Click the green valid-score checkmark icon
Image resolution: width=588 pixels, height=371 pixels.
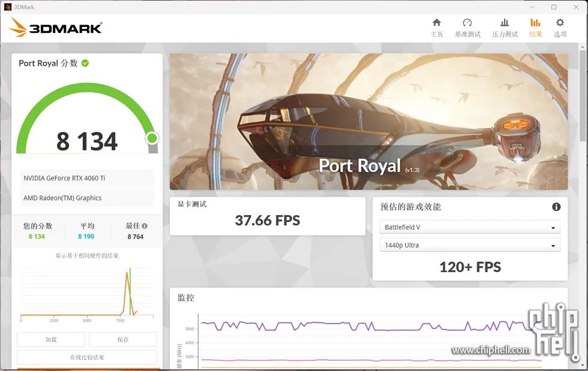[x=85, y=63]
